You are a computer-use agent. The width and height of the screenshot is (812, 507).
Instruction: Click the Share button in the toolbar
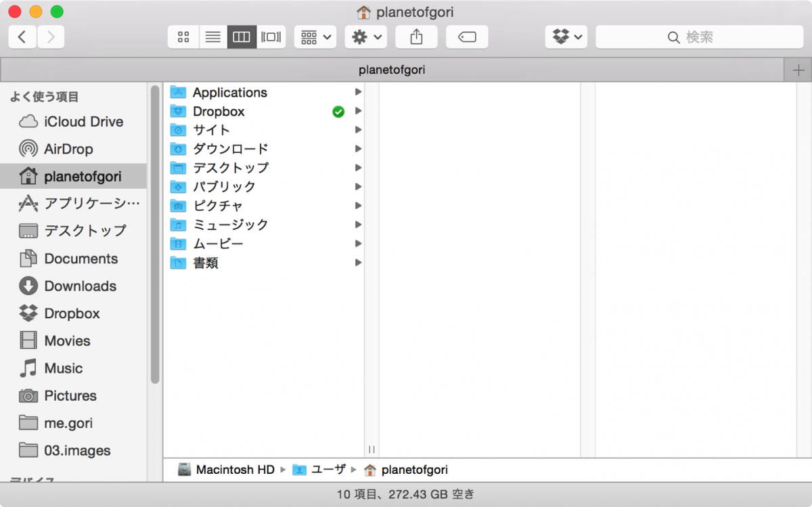416,37
